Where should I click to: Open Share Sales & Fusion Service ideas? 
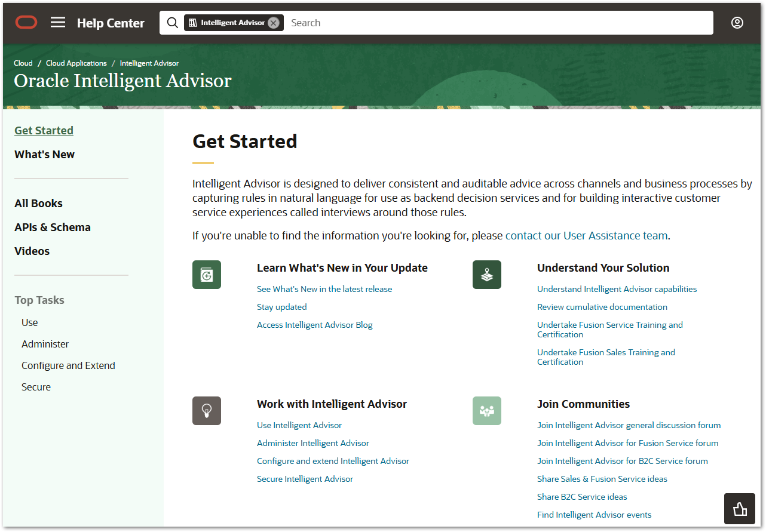coord(602,479)
